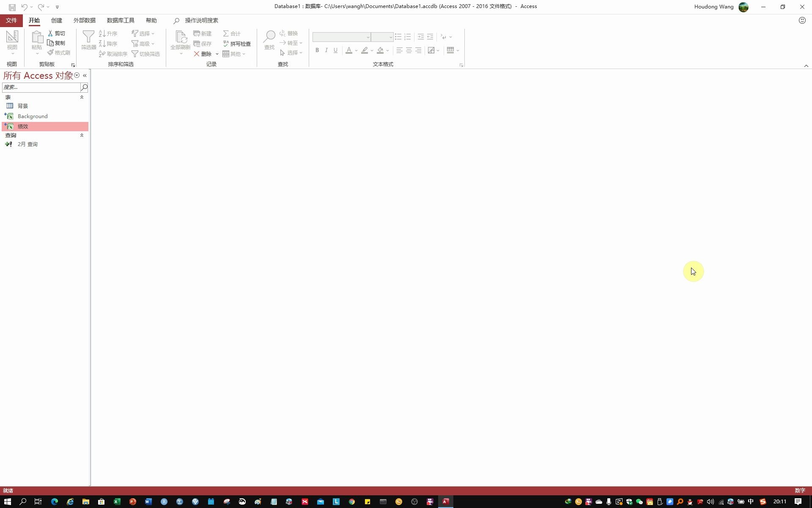Collapse the 表 (Tables) group
The height and width of the screenshot is (508, 812).
point(82,97)
